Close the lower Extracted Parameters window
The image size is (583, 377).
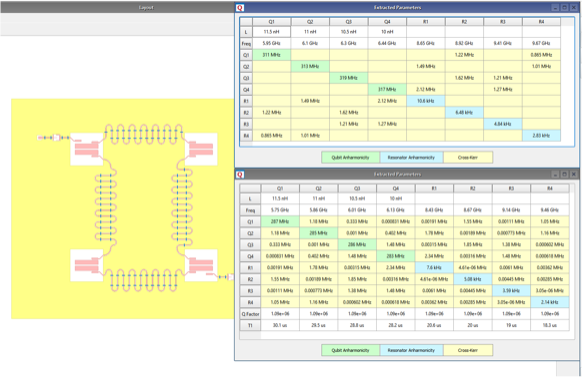point(574,174)
